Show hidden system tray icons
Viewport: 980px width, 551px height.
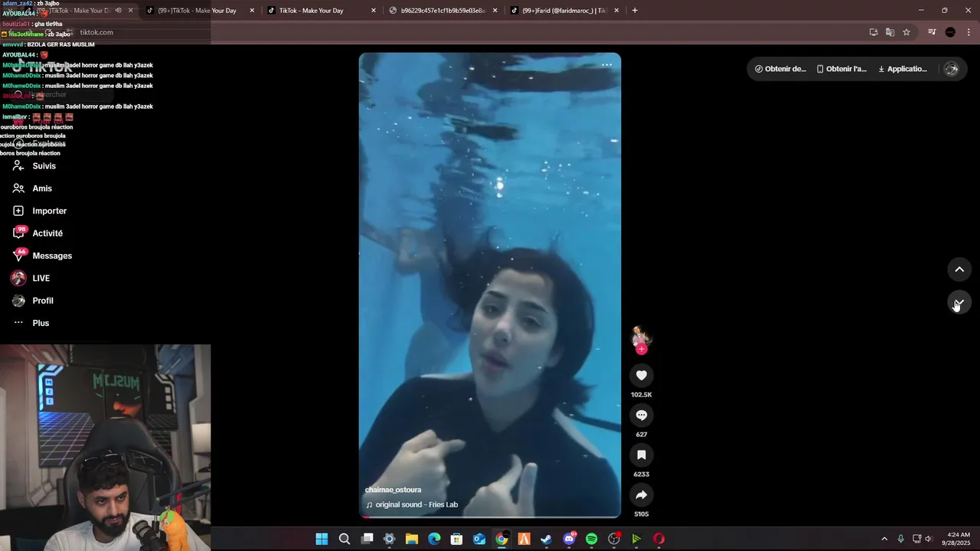click(x=884, y=539)
